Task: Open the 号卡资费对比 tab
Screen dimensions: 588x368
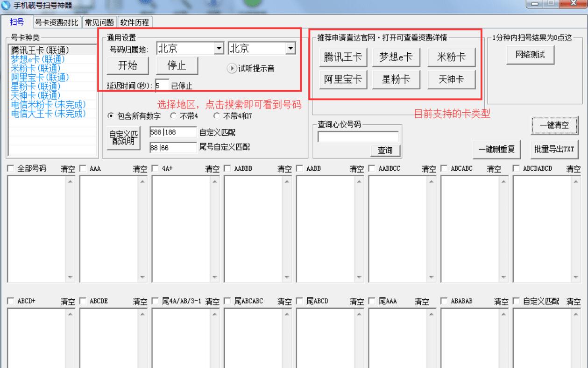Action: 57,22
